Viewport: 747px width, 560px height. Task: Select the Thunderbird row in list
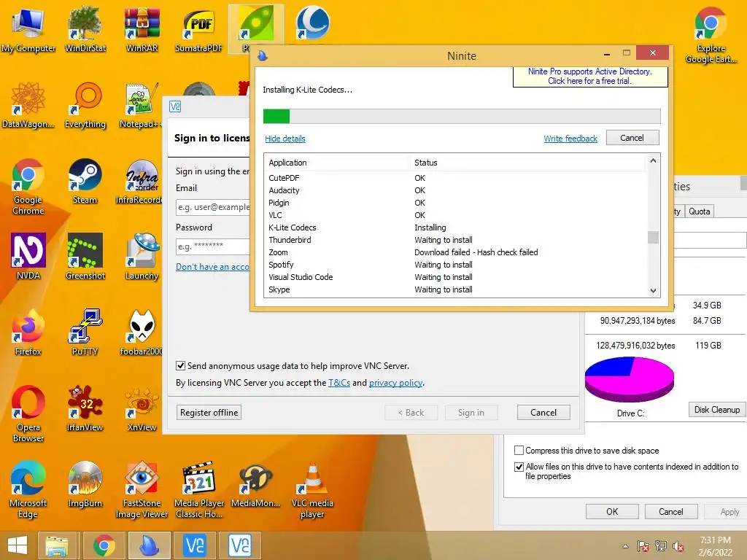[x=456, y=240]
